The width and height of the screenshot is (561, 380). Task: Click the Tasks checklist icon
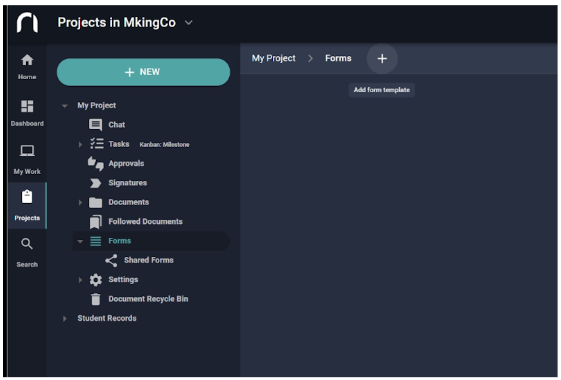[x=96, y=143]
